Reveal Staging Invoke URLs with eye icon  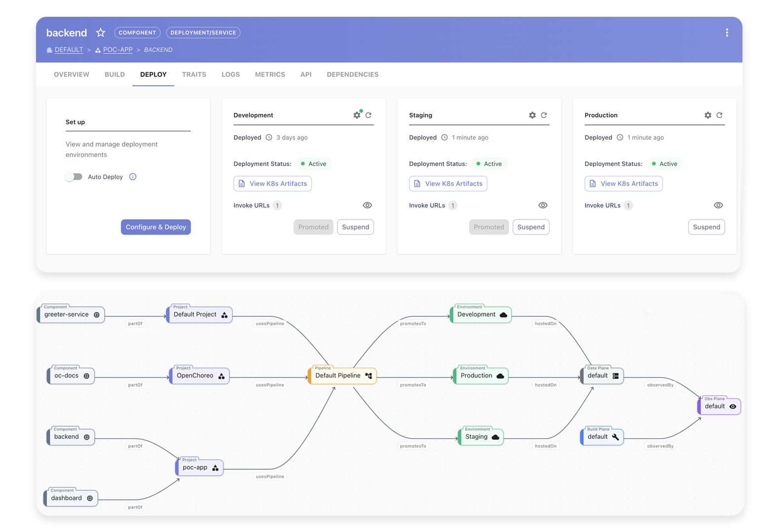pyautogui.click(x=543, y=205)
